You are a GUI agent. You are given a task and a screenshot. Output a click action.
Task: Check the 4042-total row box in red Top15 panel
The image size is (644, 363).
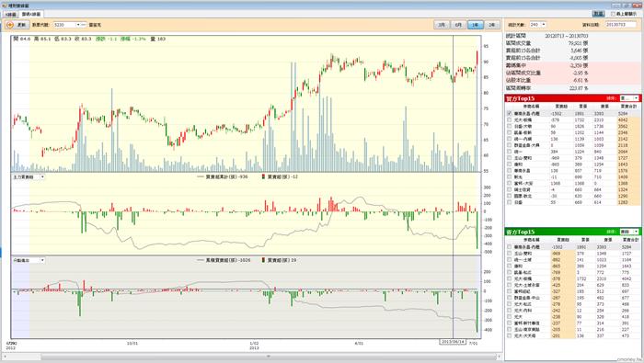(x=510, y=119)
